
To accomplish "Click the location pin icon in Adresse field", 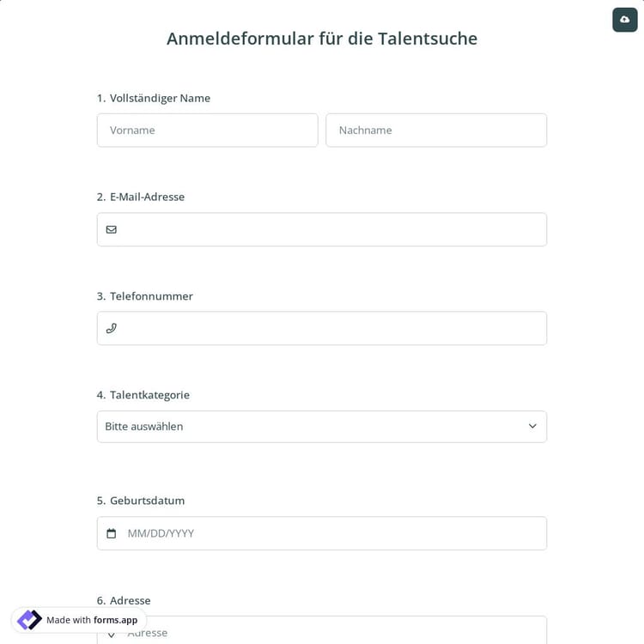I will (112, 635).
